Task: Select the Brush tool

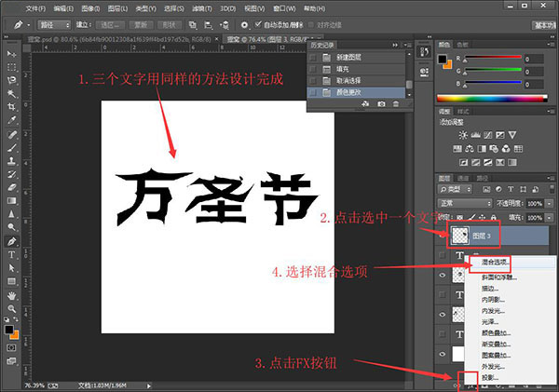Action: [11, 148]
